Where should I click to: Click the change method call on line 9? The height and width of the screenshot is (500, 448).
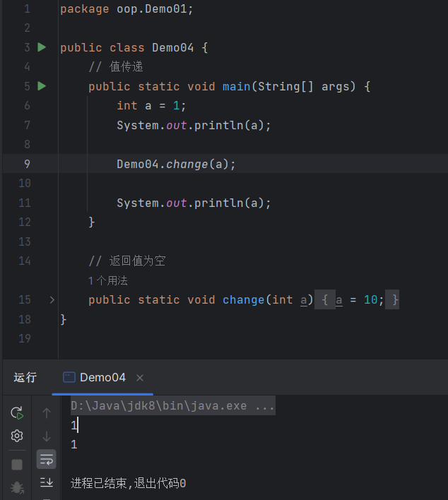coord(187,164)
